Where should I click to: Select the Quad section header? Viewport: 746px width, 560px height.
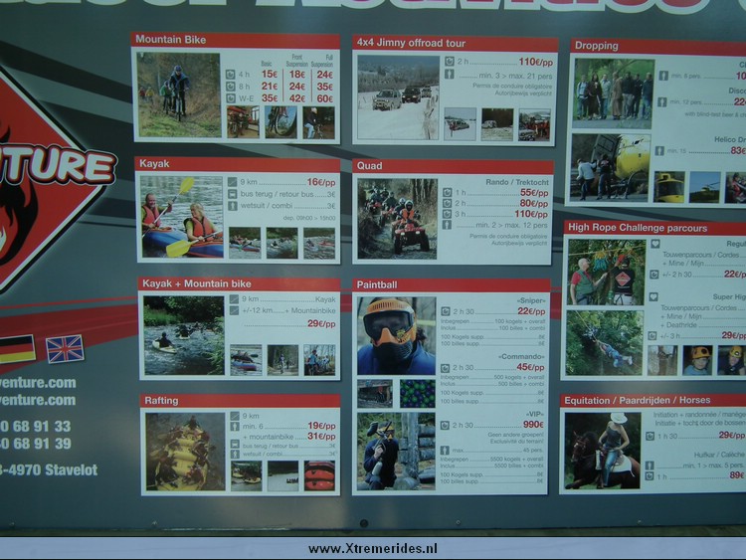point(454,165)
